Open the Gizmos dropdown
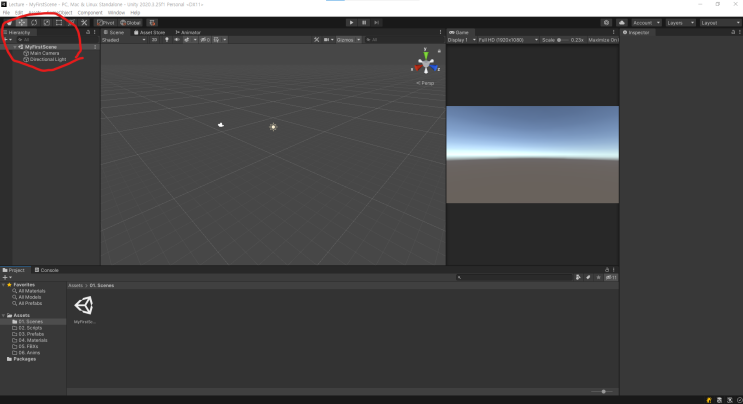 click(x=348, y=40)
